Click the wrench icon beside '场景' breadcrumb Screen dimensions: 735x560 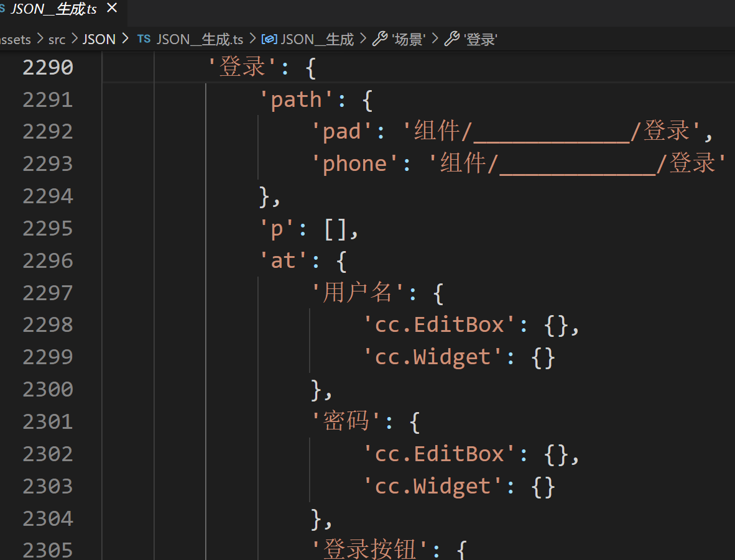coord(379,39)
